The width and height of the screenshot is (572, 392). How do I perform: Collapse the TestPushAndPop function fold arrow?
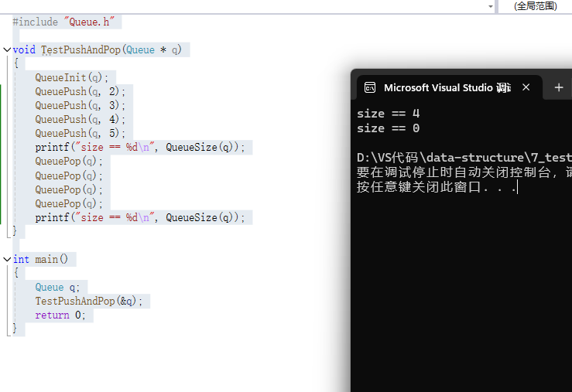[x=7, y=49]
